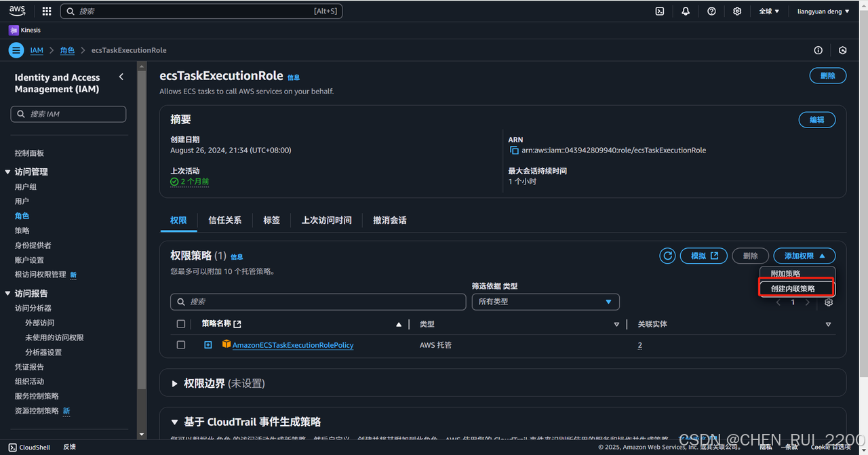
Task: Open the 全球 region dropdown
Action: [x=769, y=11]
